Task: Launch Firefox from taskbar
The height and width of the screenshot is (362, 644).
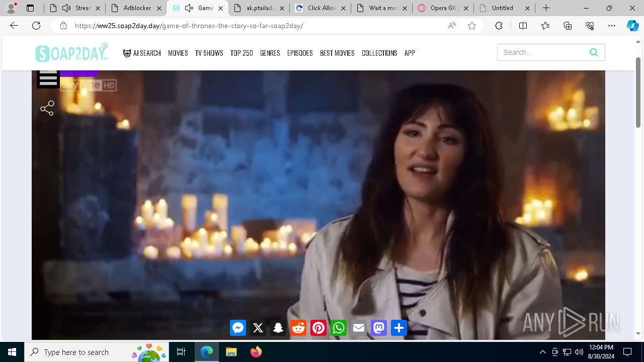Action: 256,352
